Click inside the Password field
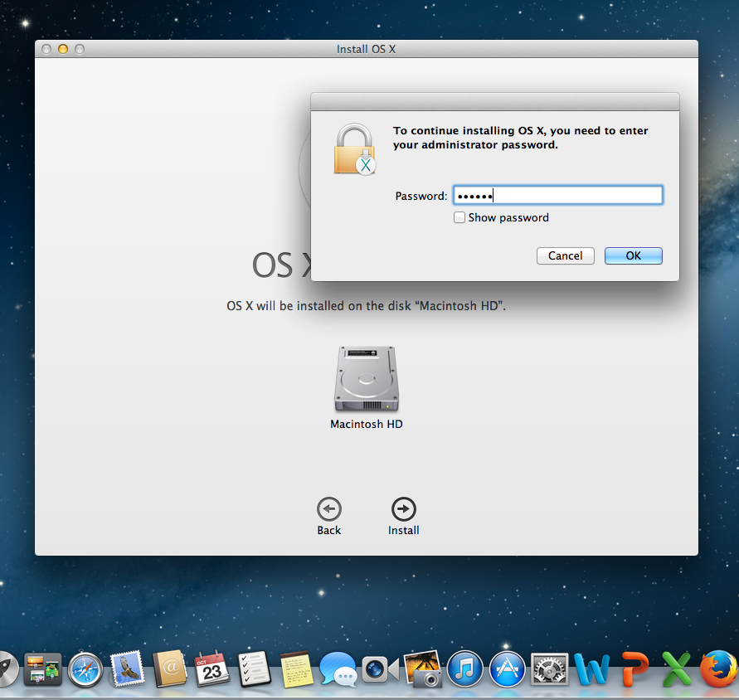Screen dimensions: 739x700 [x=558, y=195]
